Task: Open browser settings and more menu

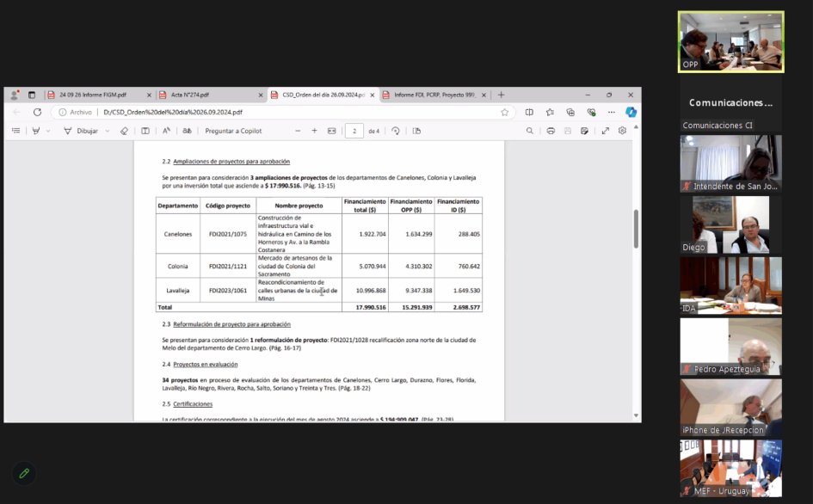Action: tap(612, 112)
